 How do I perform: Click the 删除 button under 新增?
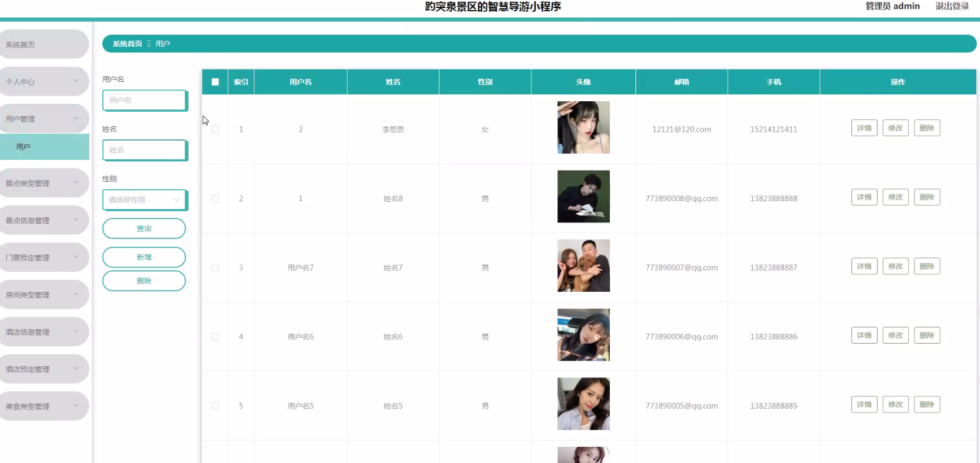144,281
